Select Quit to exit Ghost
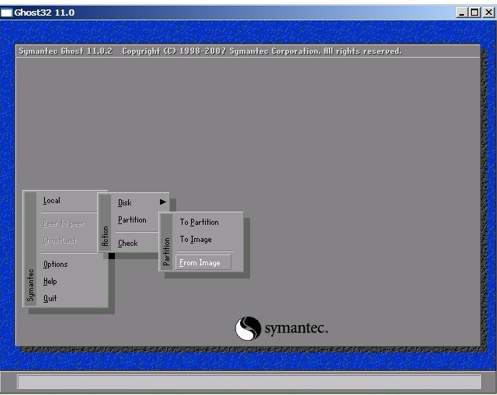The height and width of the screenshot is (395, 497). point(50,298)
